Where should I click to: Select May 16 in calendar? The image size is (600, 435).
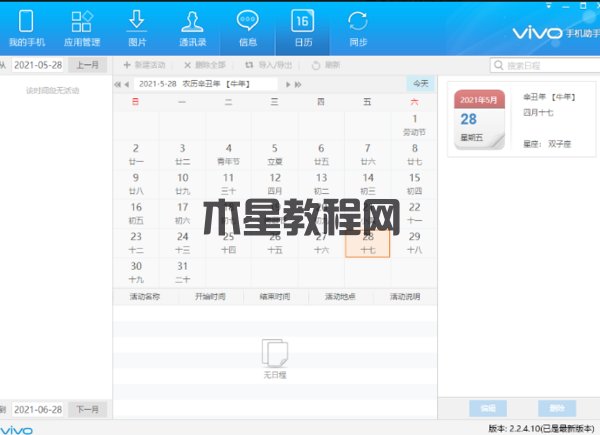click(136, 213)
